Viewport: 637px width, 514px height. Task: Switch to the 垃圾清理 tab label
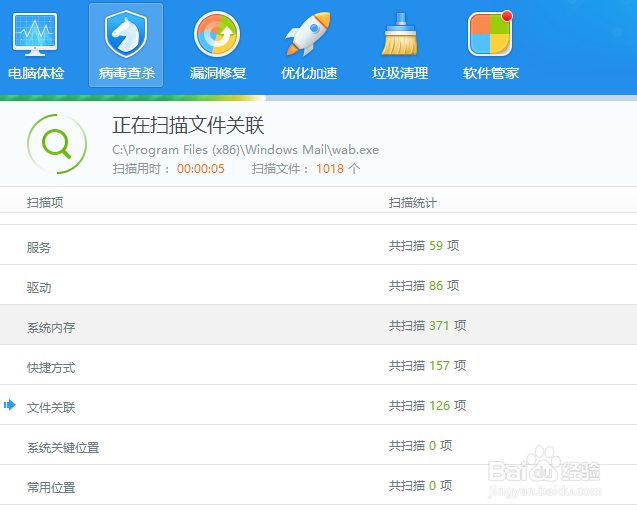400,74
